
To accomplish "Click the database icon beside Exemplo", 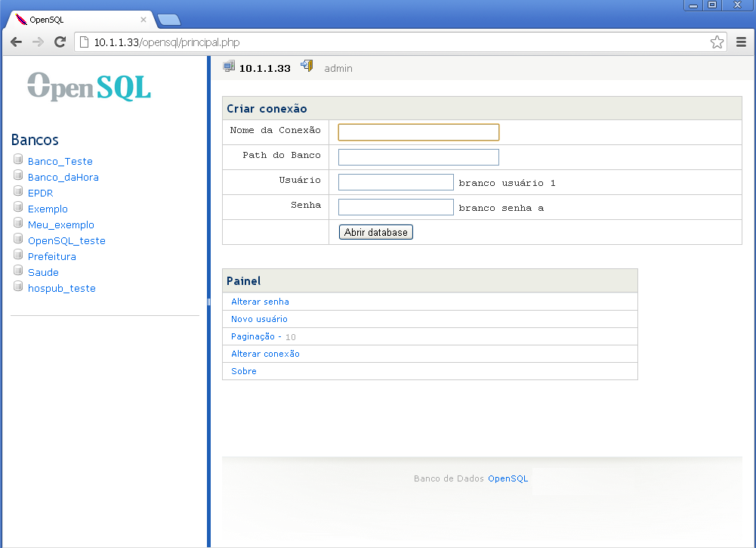I will [18, 207].
